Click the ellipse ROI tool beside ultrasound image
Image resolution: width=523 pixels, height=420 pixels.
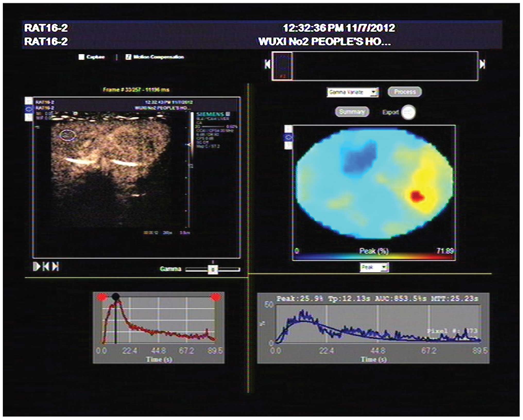coord(29,109)
